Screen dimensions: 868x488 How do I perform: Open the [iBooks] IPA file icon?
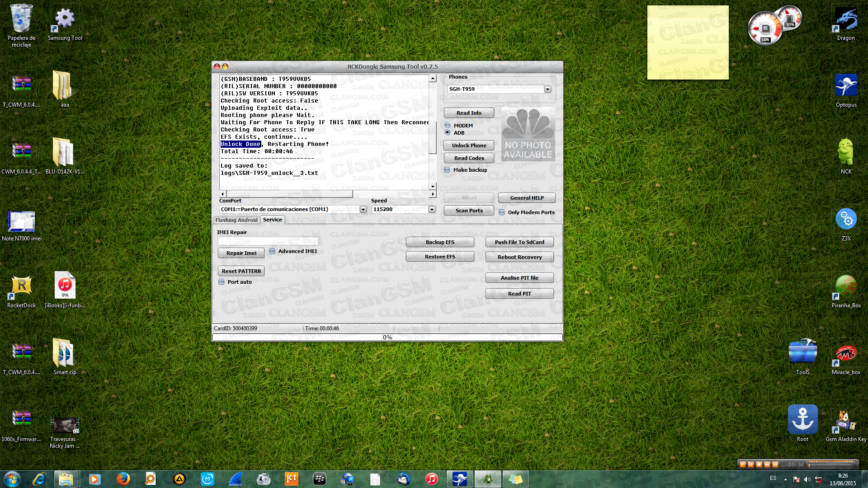(x=65, y=290)
